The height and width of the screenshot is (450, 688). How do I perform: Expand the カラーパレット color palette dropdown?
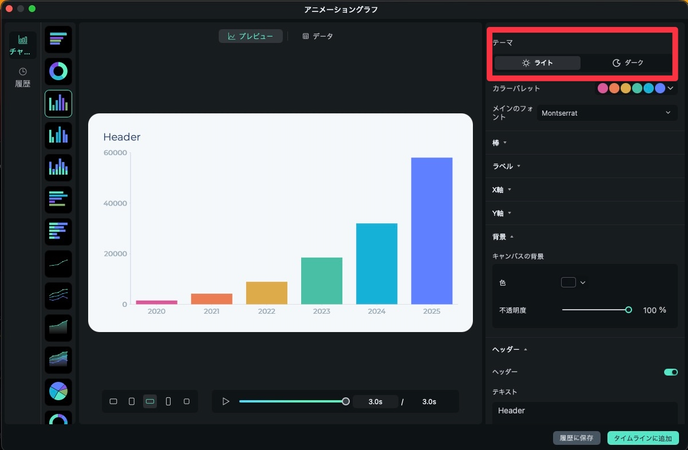pyautogui.click(x=673, y=88)
